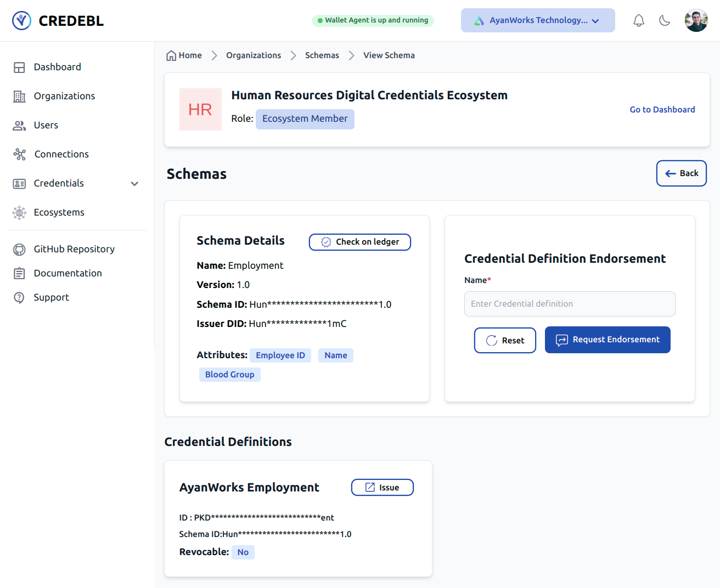This screenshot has width=720, height=588.
Task: Click the GitHub Repository icon
Action: click(19, 250)
